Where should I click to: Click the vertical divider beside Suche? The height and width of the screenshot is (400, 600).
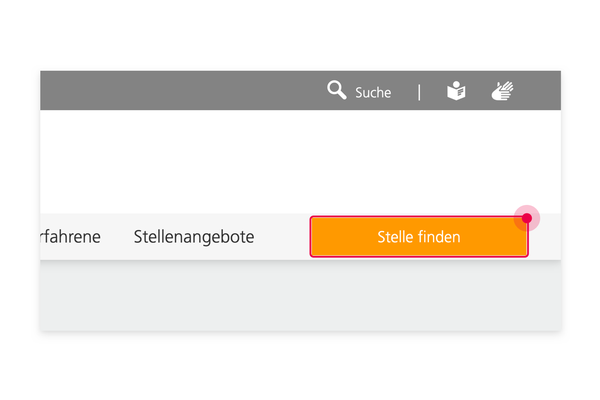click(419, 92)
